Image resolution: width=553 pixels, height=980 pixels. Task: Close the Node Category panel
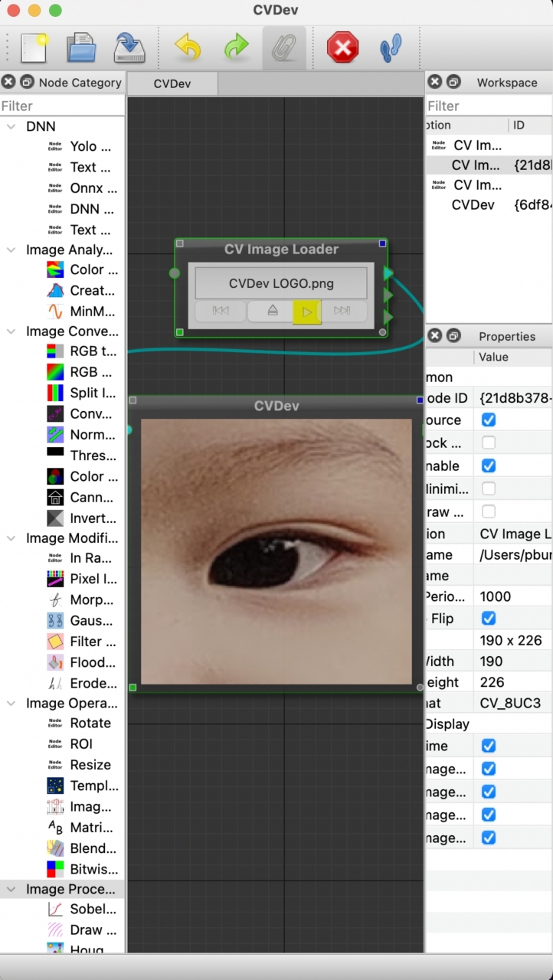(8, 82)
